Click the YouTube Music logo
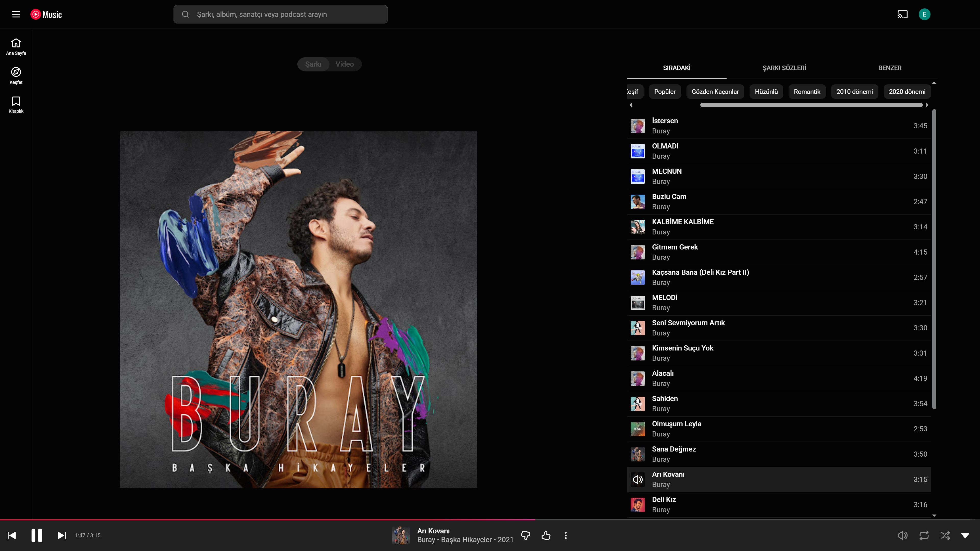 46,15
